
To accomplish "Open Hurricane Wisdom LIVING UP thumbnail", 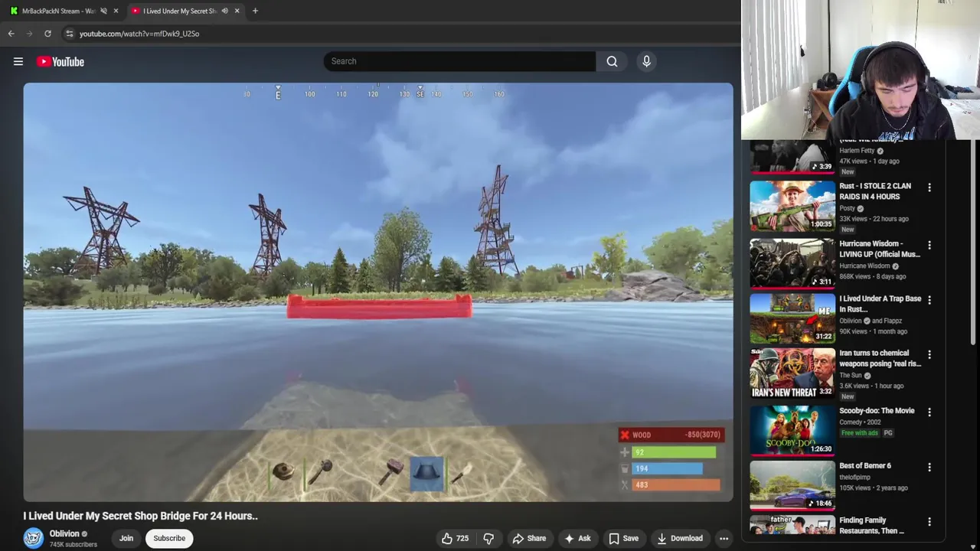I will tap(792, 263).
